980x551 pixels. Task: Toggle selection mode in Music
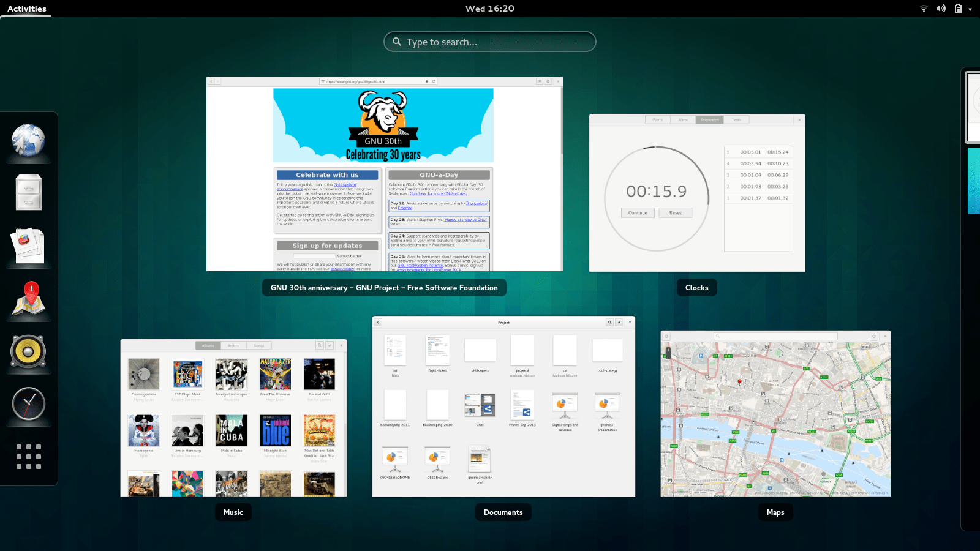click(331, 345)
